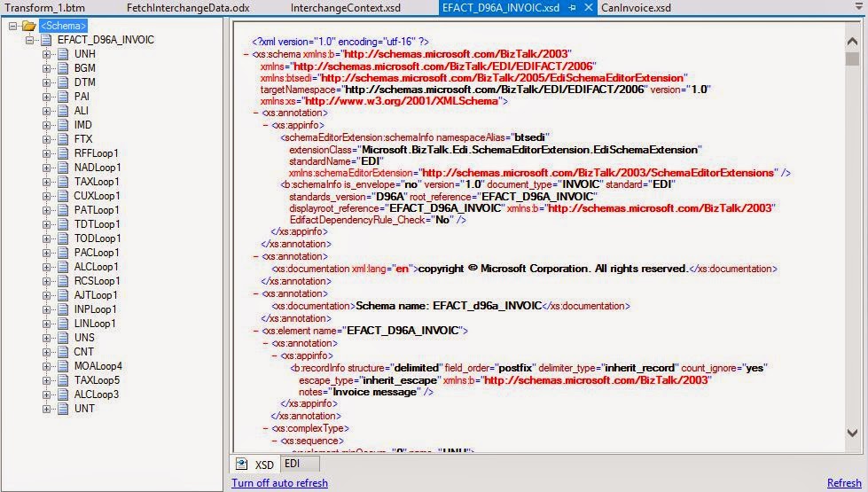Viewport: 868px width, 492px height.
Task: Click the PACLoop1 record icon
Action: pyautogui.click(x=63, y=253)
